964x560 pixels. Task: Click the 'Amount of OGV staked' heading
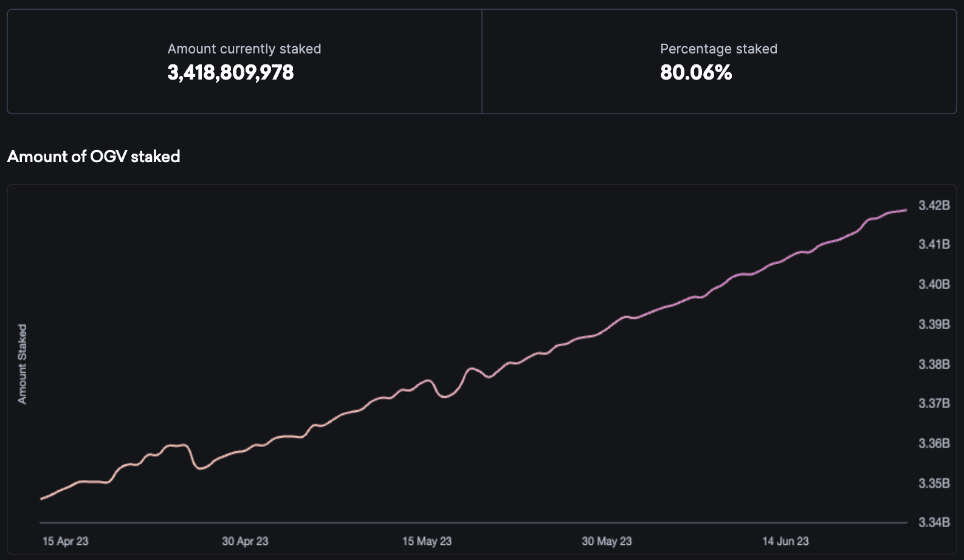coord(94,157)
